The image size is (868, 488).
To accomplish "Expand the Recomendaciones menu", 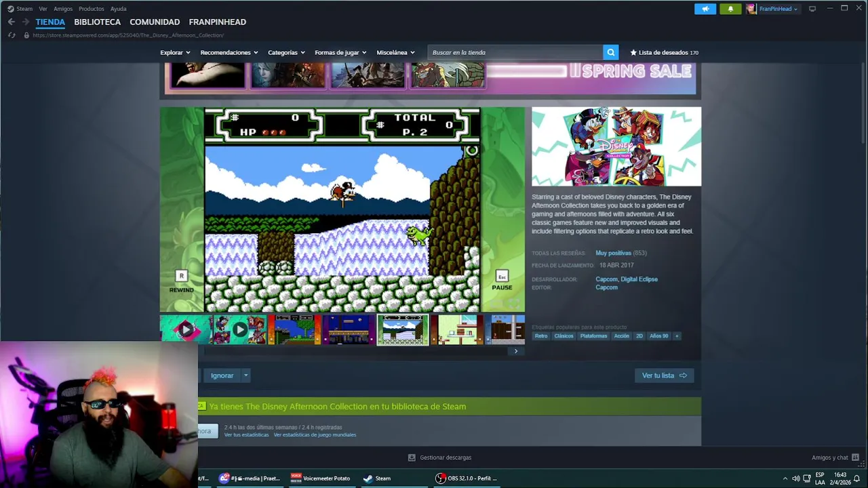I will tap(229, 52).
